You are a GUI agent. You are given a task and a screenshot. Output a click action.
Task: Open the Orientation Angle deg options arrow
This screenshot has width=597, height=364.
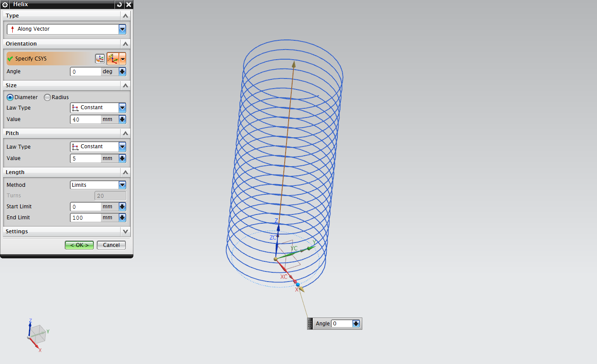click(x=122, y=71)
